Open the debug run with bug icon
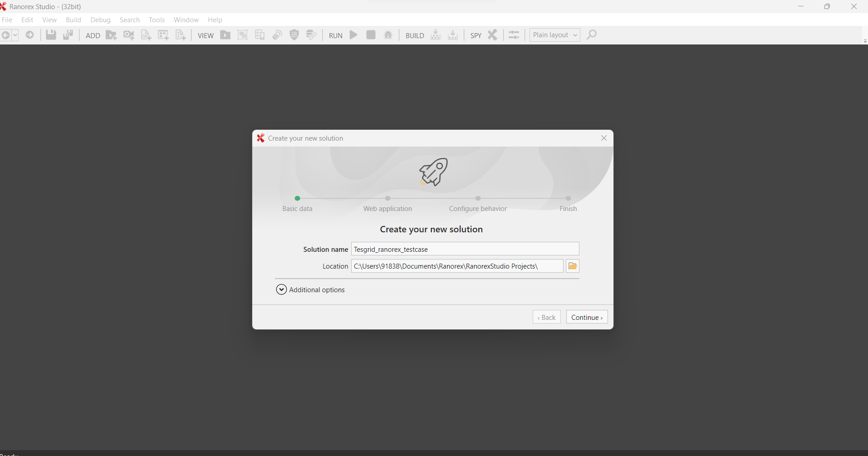 (389, 35)
